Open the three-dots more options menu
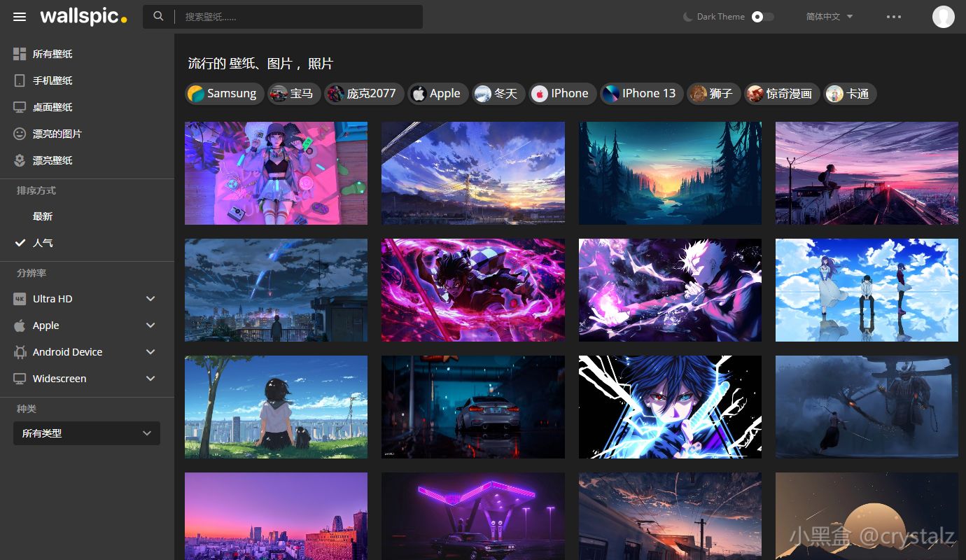966x560 pixels. [894, 17]
